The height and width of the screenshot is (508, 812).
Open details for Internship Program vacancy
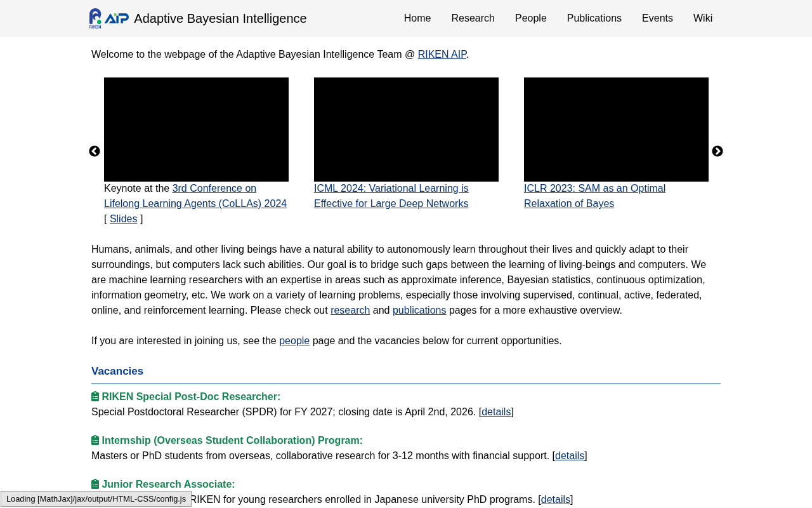[570, 456]
